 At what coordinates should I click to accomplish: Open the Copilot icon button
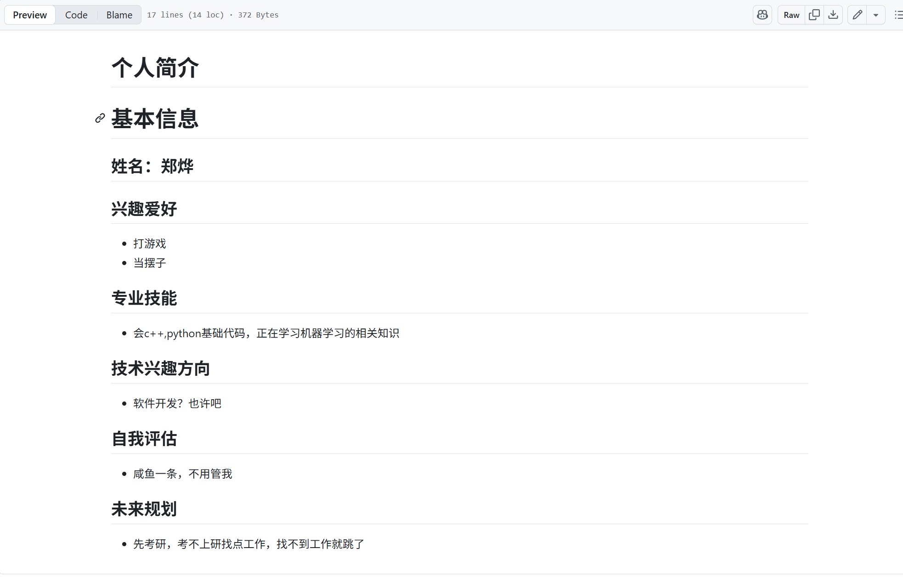point(762,15)
